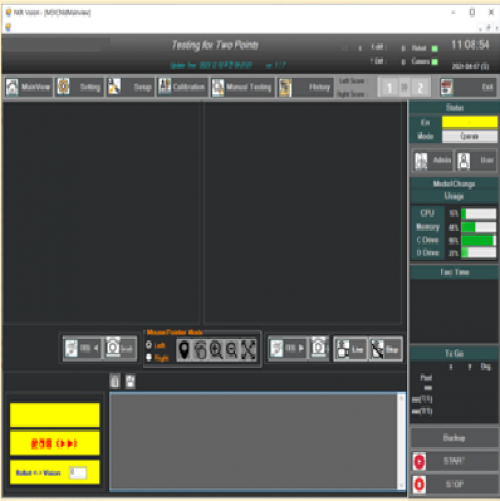Screen dimensions: 500x501
Task: Click the Calibration toolbar icon
Action: click(x=182, y=87)
